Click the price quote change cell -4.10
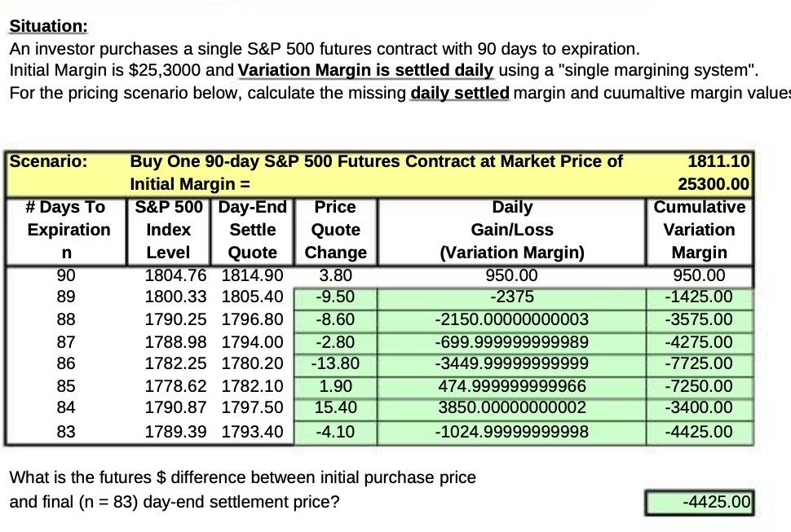This screenshot has width=791, height=532. pyautogui.click(x=335, y=432)
